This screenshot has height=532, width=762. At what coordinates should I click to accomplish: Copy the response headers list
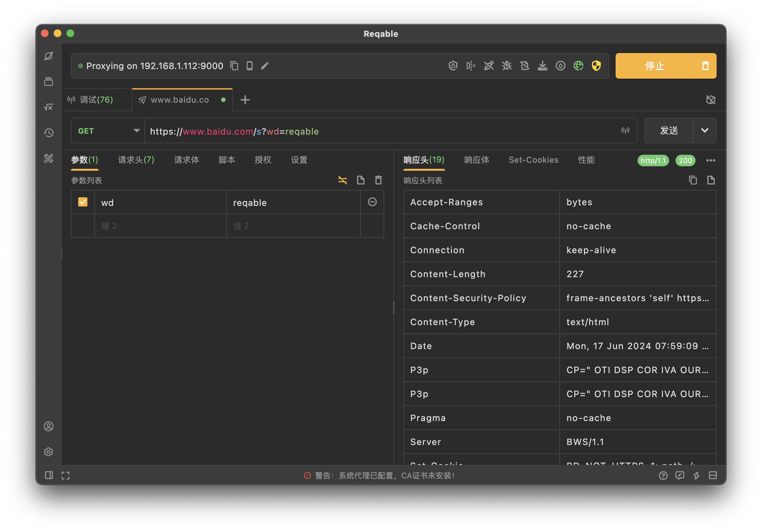(x=693, y=180)
